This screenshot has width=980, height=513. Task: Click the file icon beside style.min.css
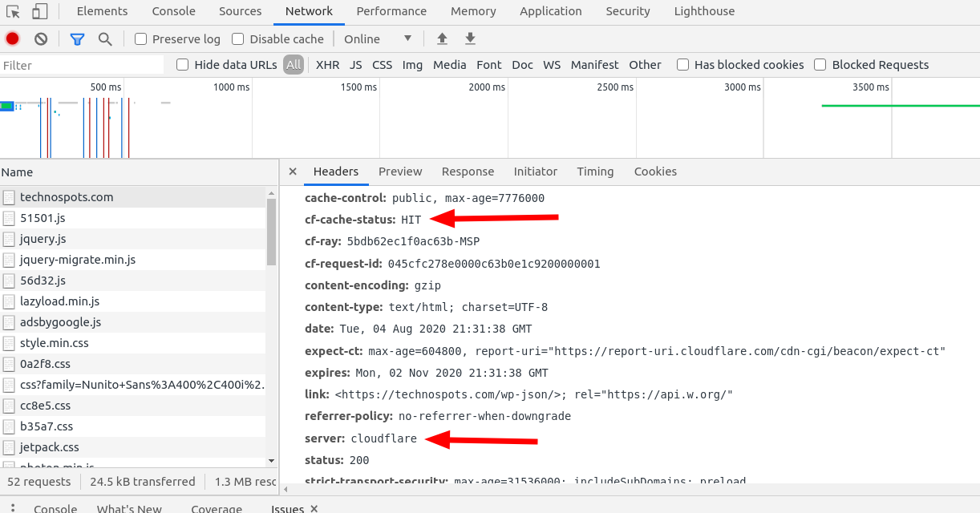[x=9, y=343]
